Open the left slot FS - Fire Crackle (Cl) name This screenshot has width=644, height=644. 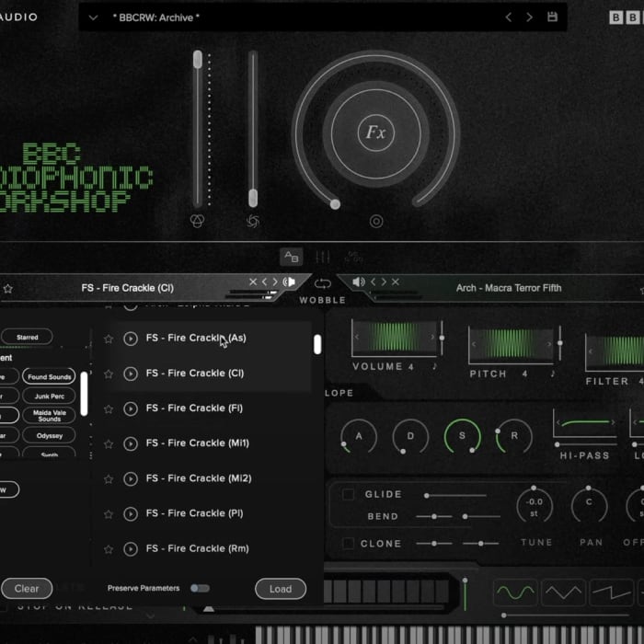127,288
